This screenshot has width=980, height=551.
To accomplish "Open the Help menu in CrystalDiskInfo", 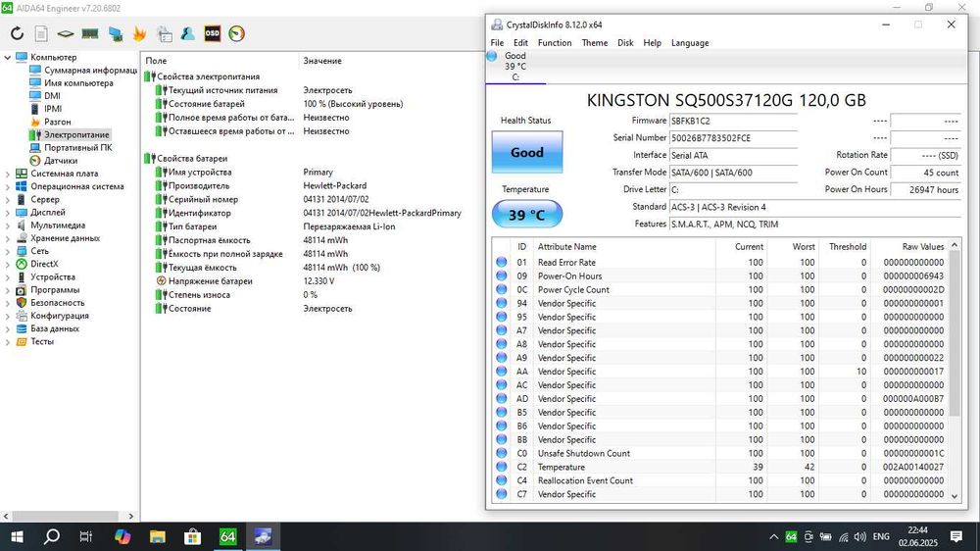I will (652, 42).
